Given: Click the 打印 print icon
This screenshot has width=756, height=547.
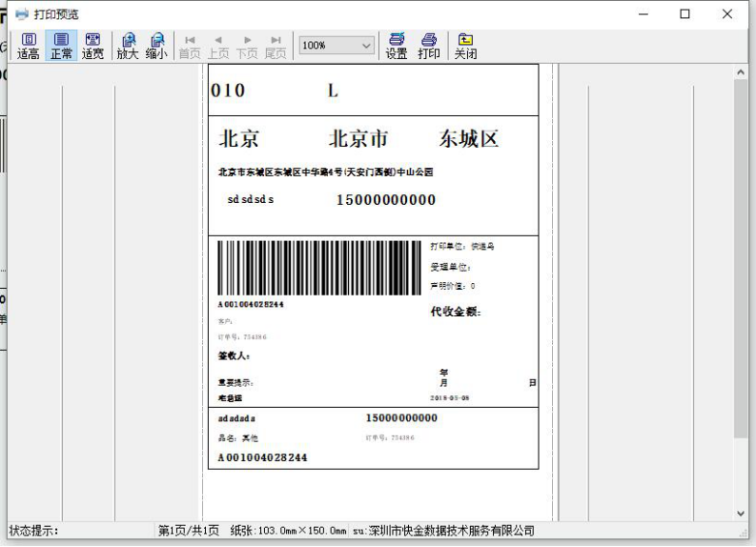Looking at the screenshot, I should [429, 46].
